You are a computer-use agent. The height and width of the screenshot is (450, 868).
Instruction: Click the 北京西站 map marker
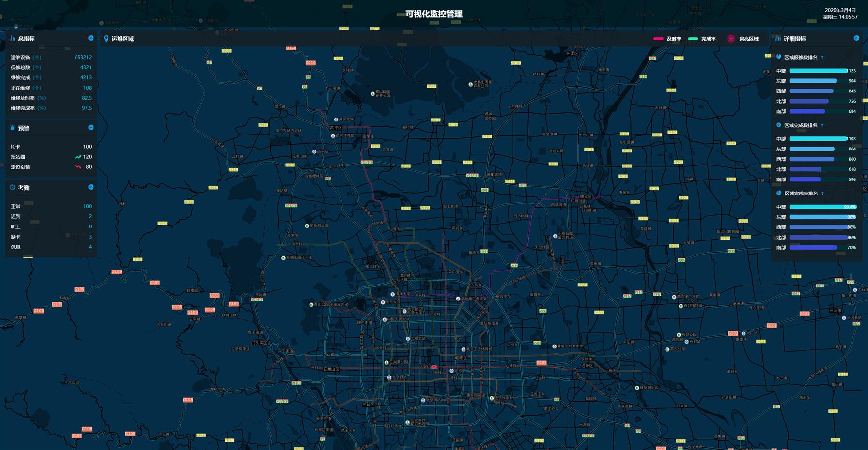pos(389,377)
